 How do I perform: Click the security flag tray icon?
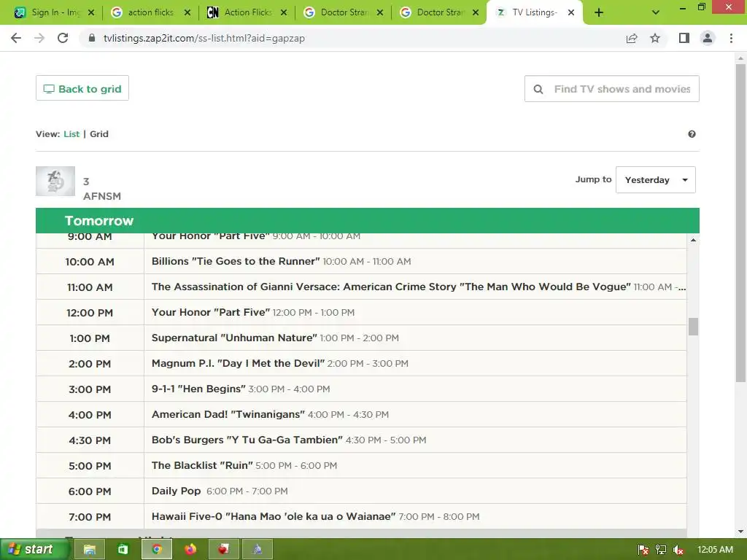[x=643, y=550]
